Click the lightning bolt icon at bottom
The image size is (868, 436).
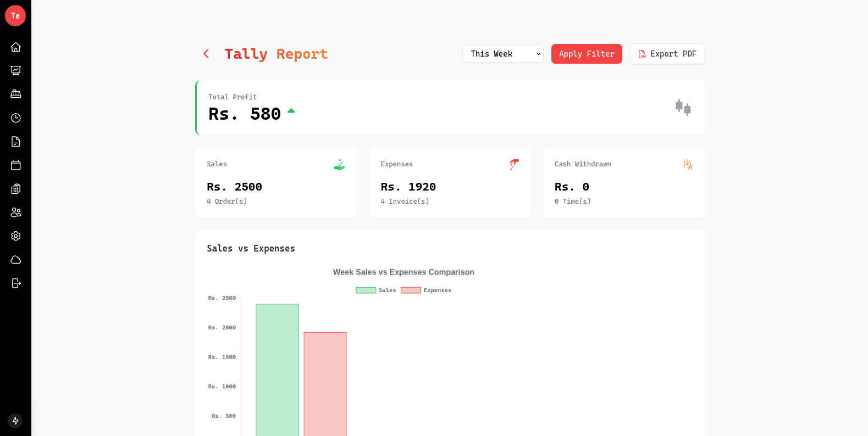(x=15, y=421)
